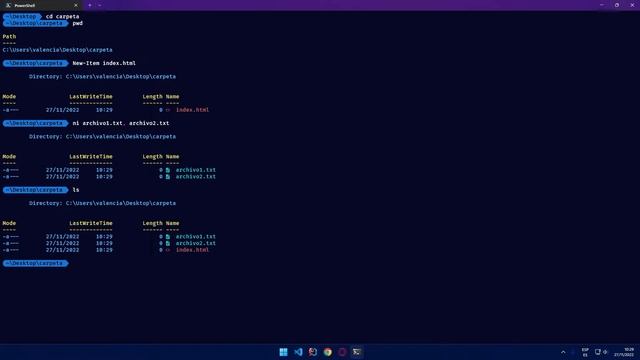Click the Directory line under New-Item command
The image size is (640, 360).
(102, 77)
